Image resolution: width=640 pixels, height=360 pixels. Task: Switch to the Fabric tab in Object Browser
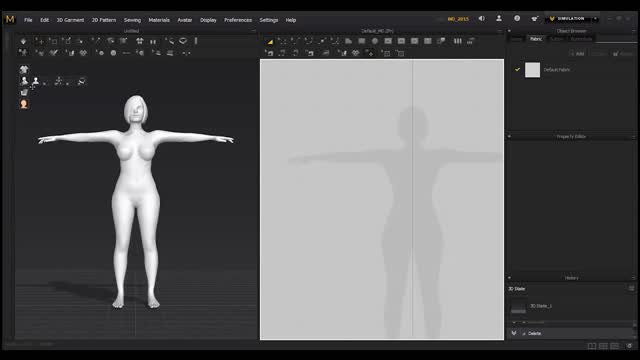(536, 39)
